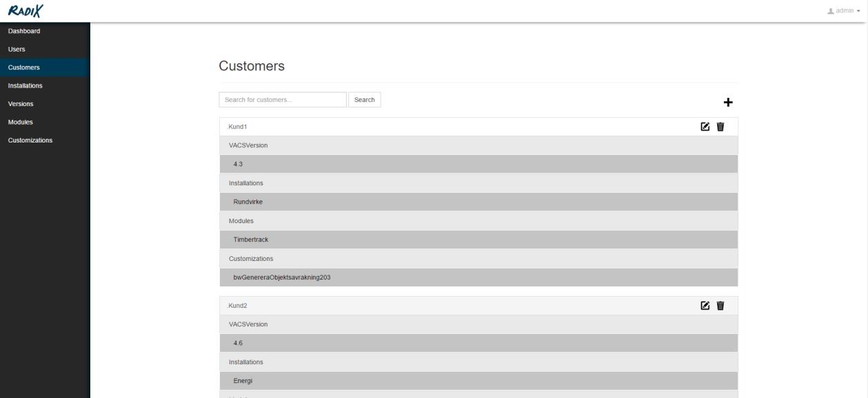Screen dimensions: 868x398
Task: Click the Search button
Action: click(x=364, y=100)
